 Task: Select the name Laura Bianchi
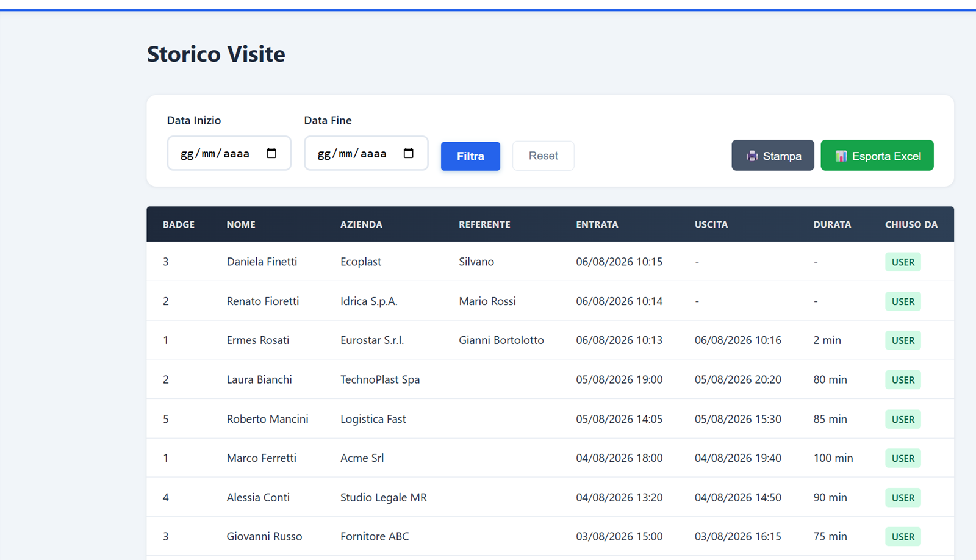point(259,379)
